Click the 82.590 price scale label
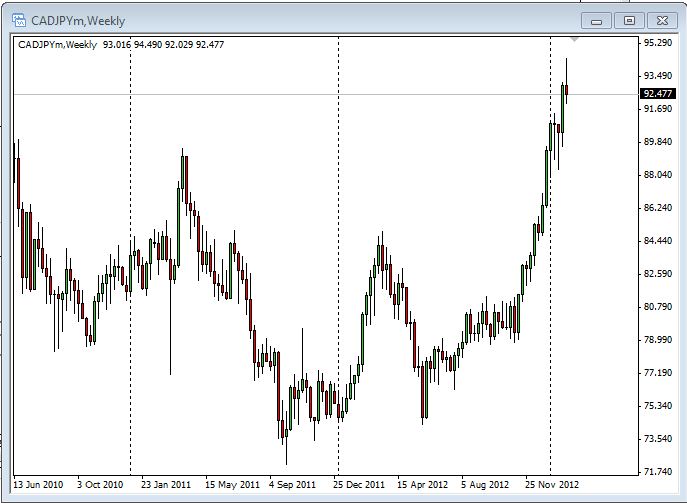 click(658, 273)
